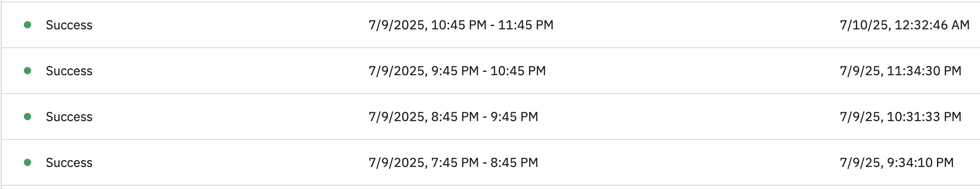
Task: Click the 7/10/25 date in the top timestamp
Action: (x=864, y=25)
